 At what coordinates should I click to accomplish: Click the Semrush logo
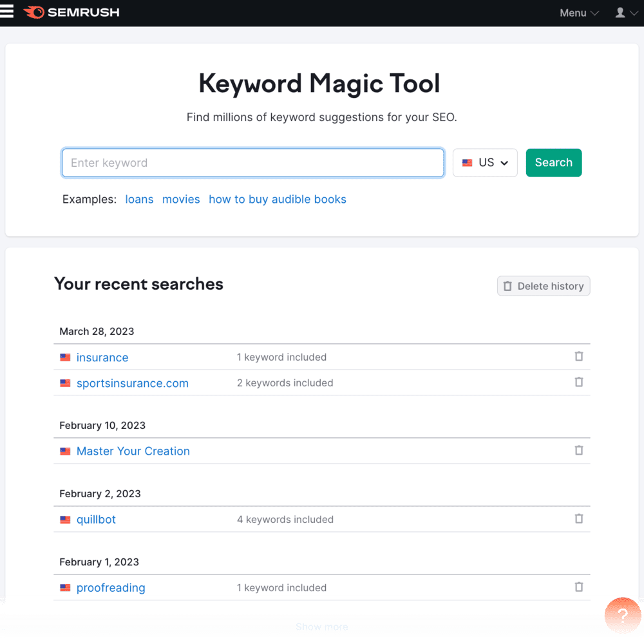pos(71,12)
